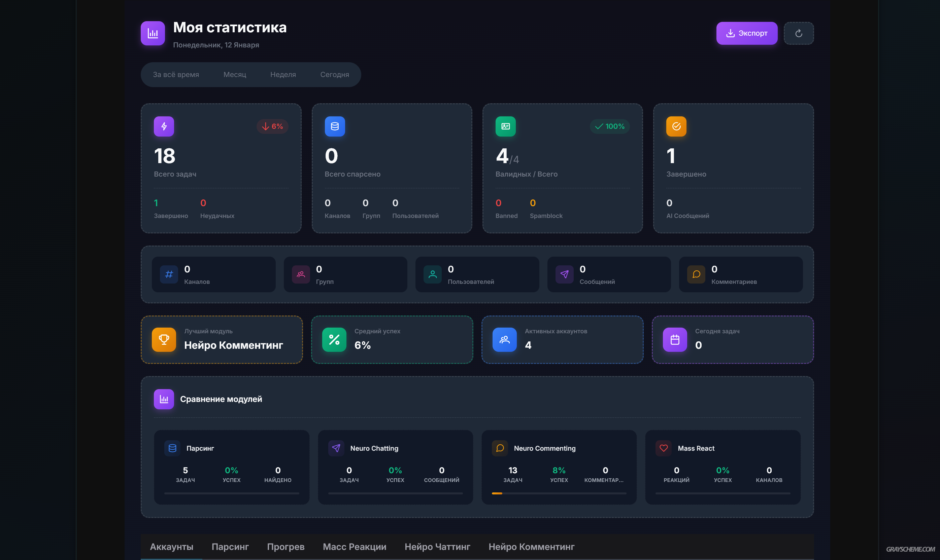Image resolution: width=940 pixels, height=560 pixels.
Task: Click the green percent success icon
Action: pos(334,340)
